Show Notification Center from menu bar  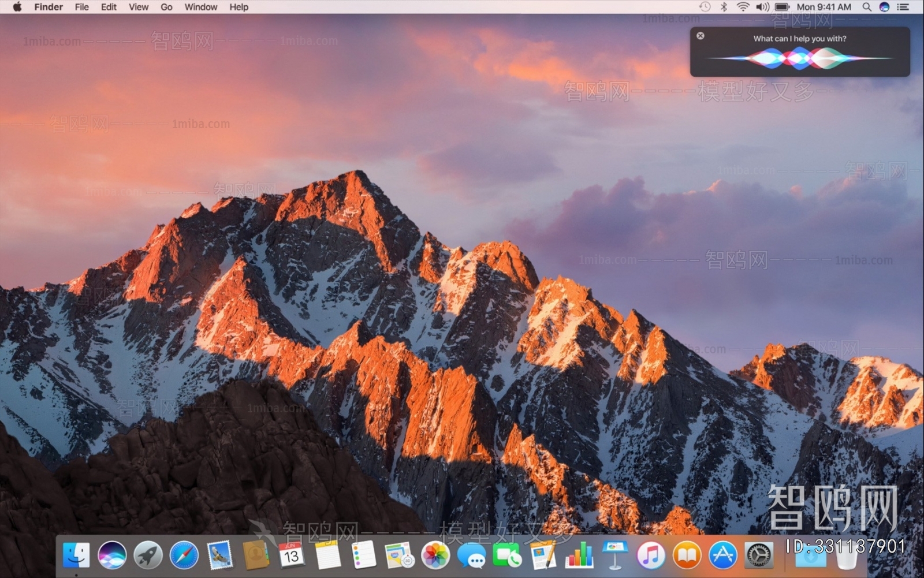[903, 7]
